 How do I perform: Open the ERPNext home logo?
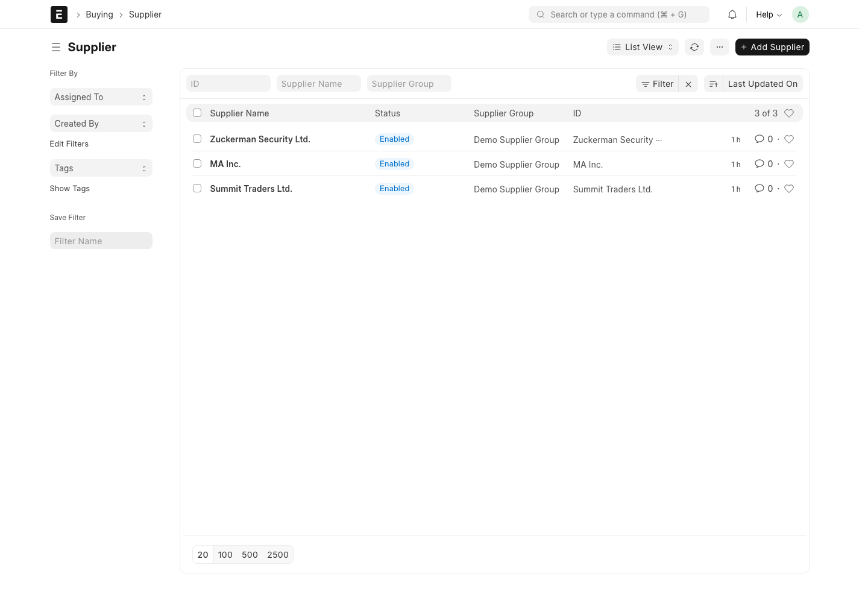pyautogui.click(x=59, y=14)
